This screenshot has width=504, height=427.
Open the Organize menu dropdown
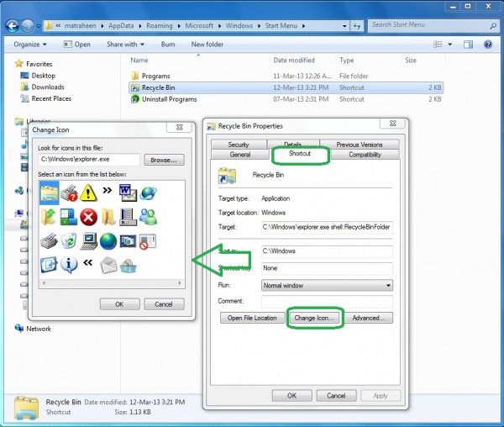tap(30, 44)
